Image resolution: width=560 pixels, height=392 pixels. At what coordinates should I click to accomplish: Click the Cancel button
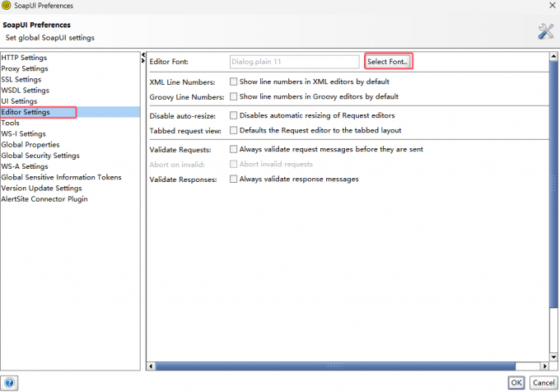tap(544, 383)
